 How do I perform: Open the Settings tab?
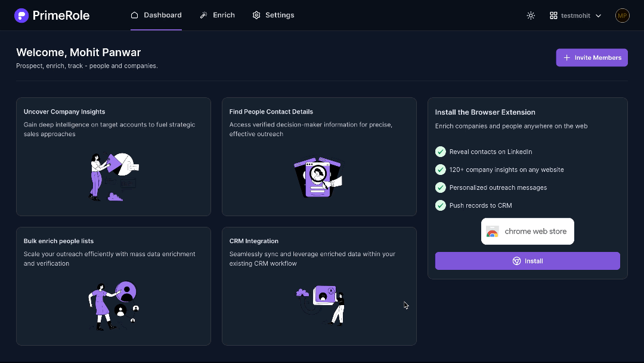pos(273,15)
